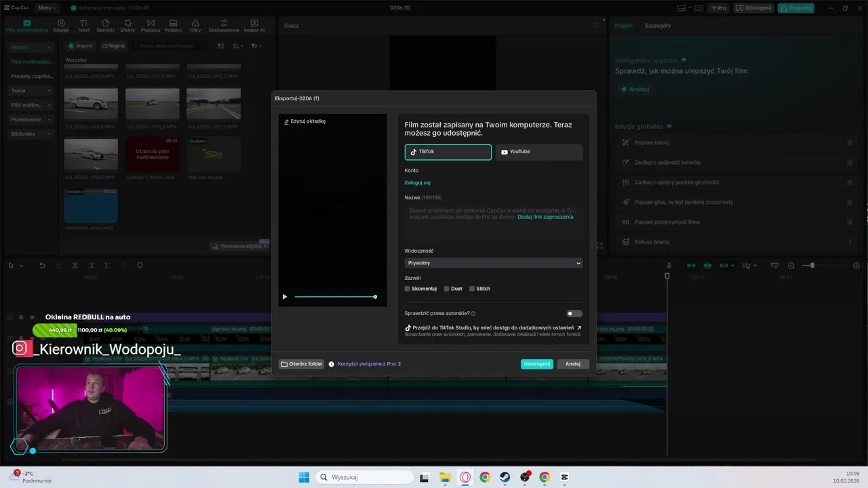Click the Windows Start button
868x488 pixels.
coord(304,477)
